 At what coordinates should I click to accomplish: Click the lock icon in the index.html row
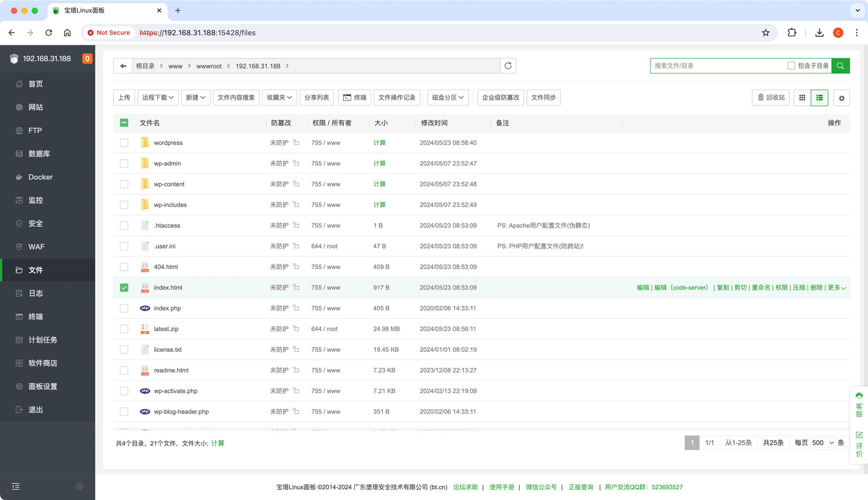point(296,287)
